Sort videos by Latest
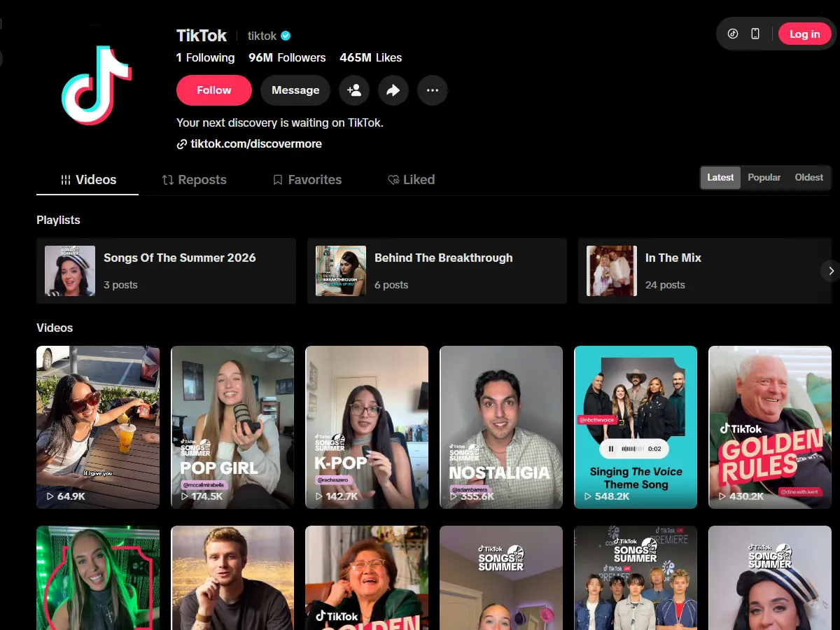 (x=720, y=178)
